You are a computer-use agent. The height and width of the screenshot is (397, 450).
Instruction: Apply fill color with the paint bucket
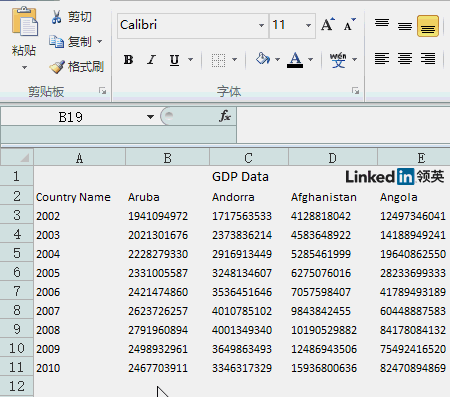[263, 59]
